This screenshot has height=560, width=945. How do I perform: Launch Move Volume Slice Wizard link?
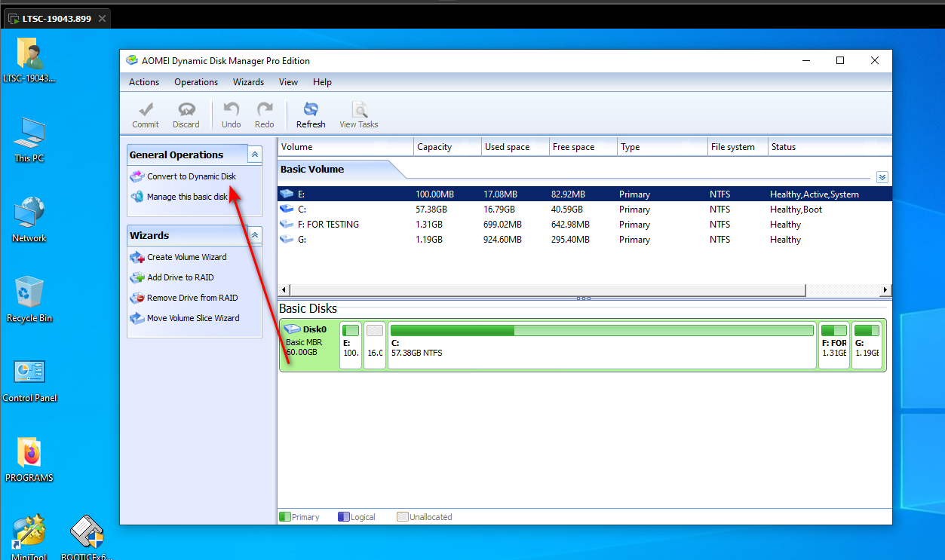193,318
